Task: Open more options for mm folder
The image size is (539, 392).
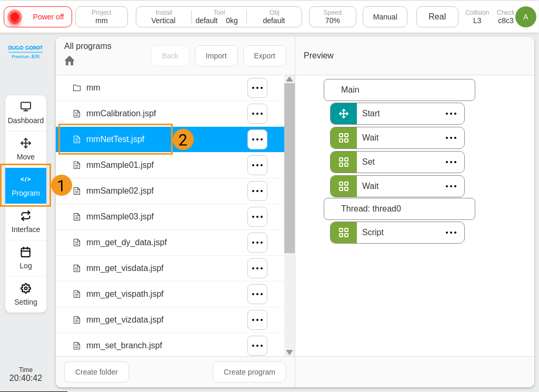Action: click(x=257, y=88)
